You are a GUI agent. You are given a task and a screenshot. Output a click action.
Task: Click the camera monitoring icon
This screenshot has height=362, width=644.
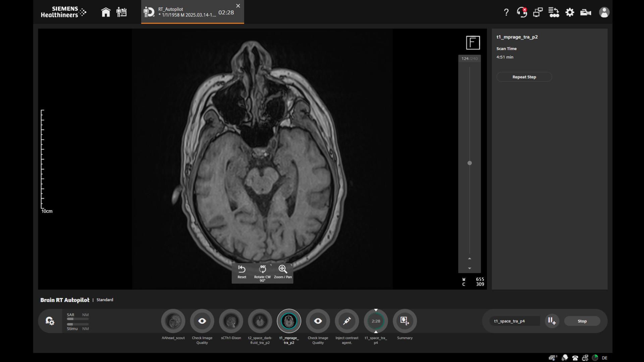tap(586, 12)
